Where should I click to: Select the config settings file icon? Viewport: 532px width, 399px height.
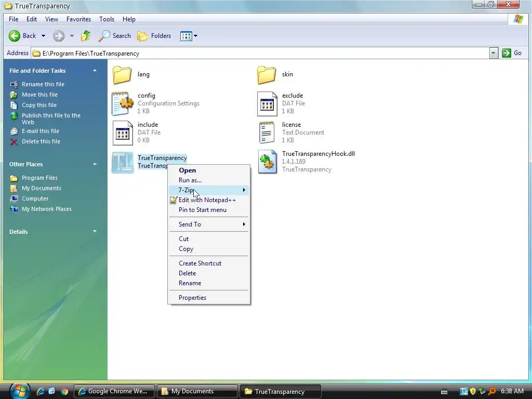[x=122, y=103]
